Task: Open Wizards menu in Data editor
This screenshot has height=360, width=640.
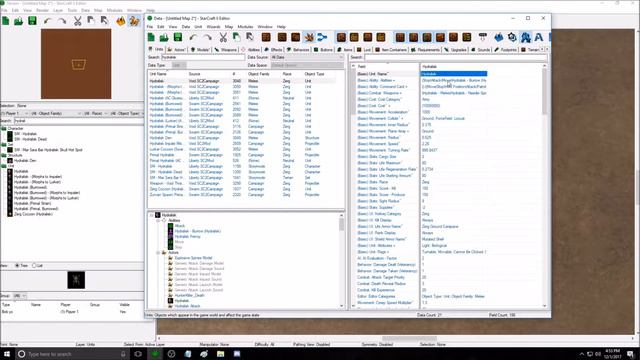Action: coord(213,27)
